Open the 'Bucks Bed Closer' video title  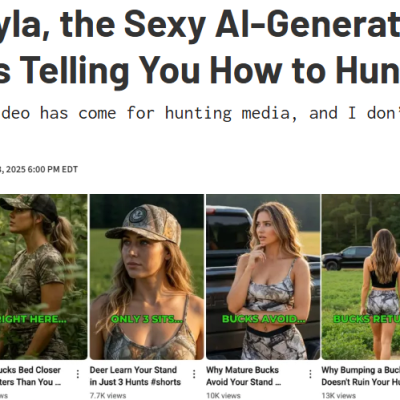point(31,376)
